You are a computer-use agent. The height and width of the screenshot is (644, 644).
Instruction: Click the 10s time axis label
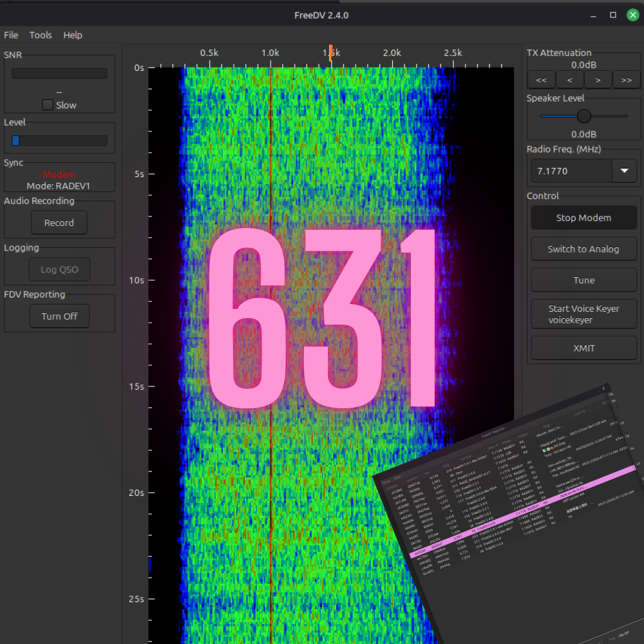pos(137,280)
